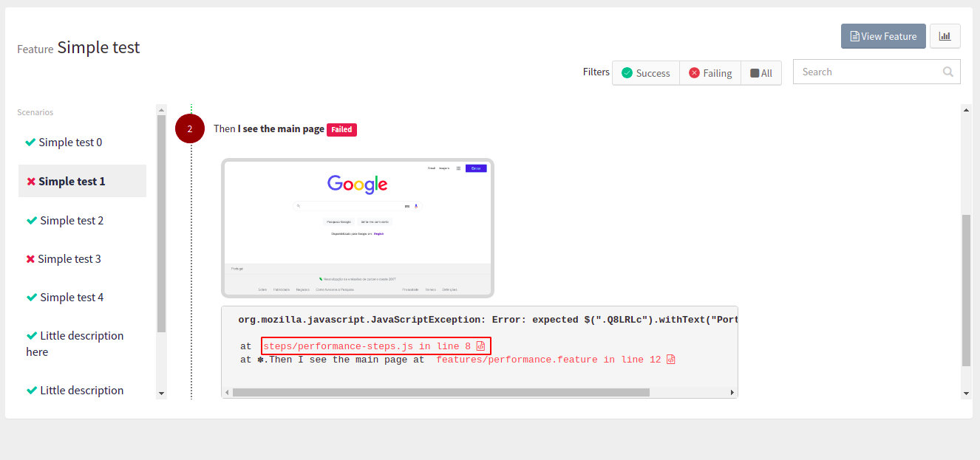The height and width of the screenshot is (460, 980).
Task: Click the View Feature button
Action: [x=883, y=36]
